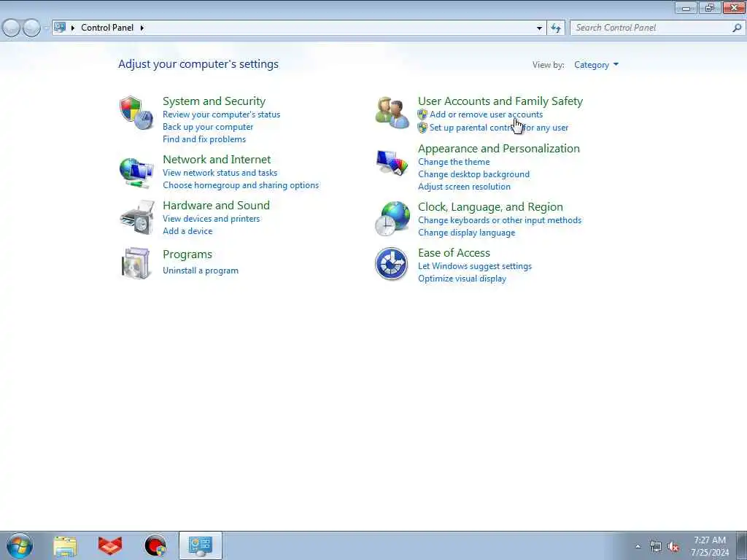Open Clock, Language, and Region globe icon
The image size is (747, 560).
392,218
